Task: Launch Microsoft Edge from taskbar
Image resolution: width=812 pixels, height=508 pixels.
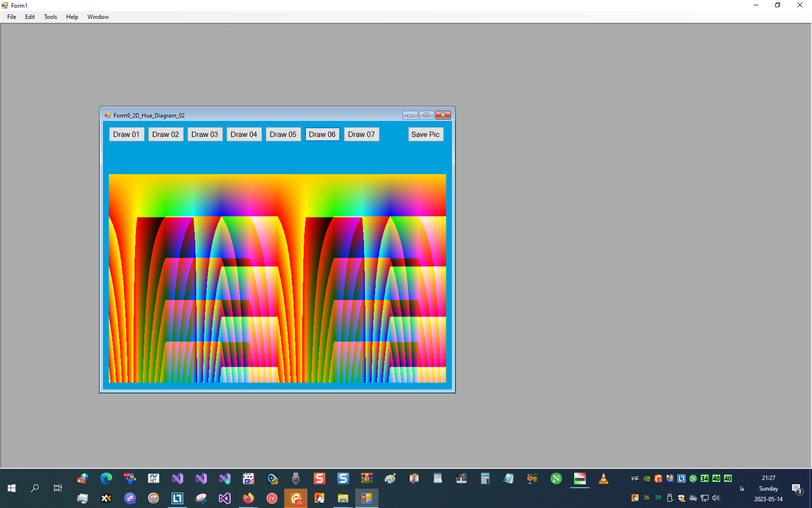Action: [x=106, y=478]
